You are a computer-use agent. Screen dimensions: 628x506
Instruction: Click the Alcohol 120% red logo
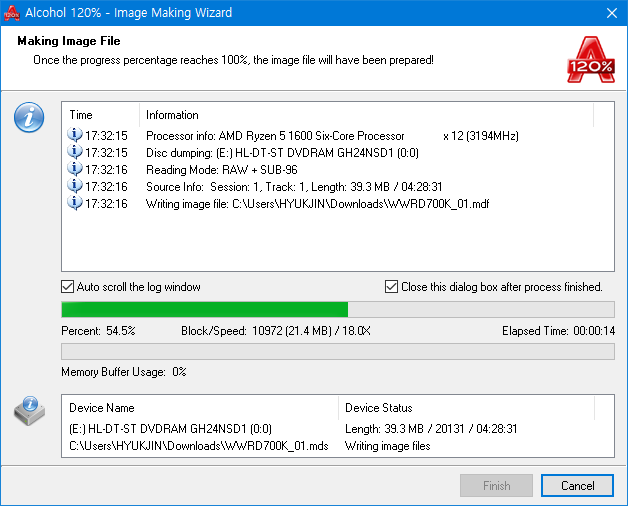tap(591, 60)
